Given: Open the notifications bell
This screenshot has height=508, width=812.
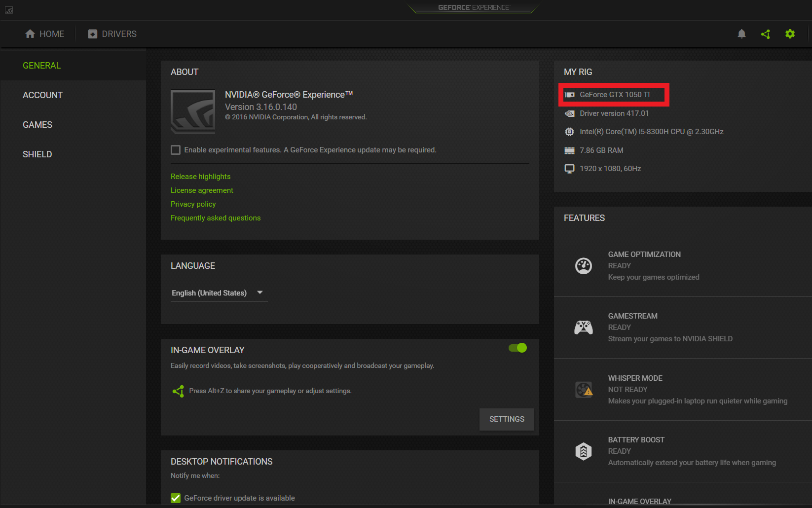Looking at the screenshot, I should point(741,34).
